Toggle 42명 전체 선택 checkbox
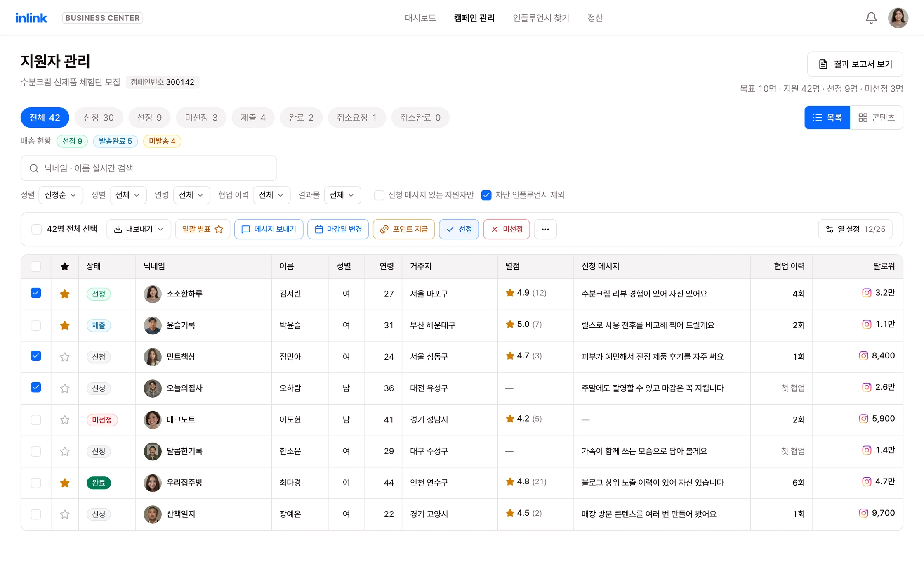The image size is (924, 578). click(x=36, y=229)
